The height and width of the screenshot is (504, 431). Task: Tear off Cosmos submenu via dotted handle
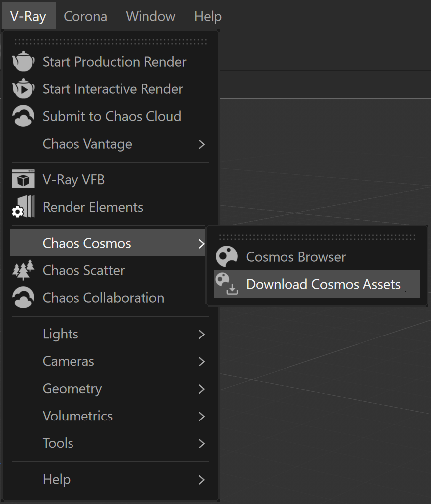pos(317,237)
